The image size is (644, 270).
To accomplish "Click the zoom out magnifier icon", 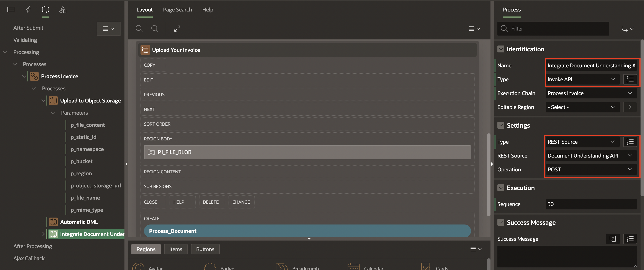I will (x=139, y=28).
